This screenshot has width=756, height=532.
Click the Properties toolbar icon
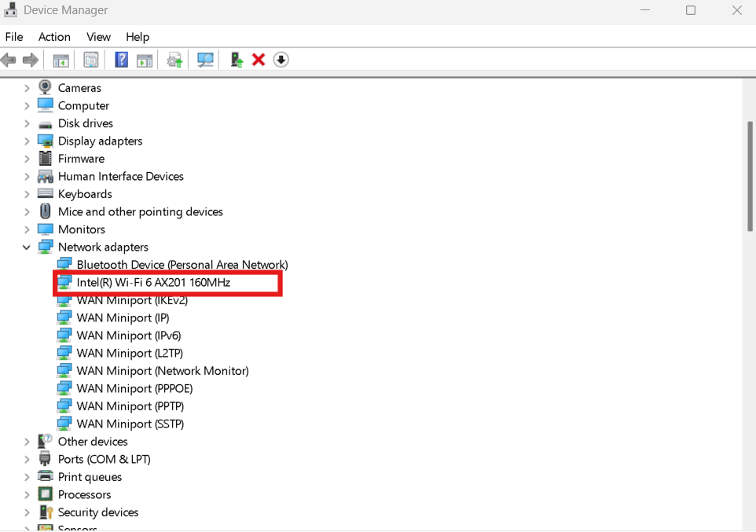[x=90, y=60]
